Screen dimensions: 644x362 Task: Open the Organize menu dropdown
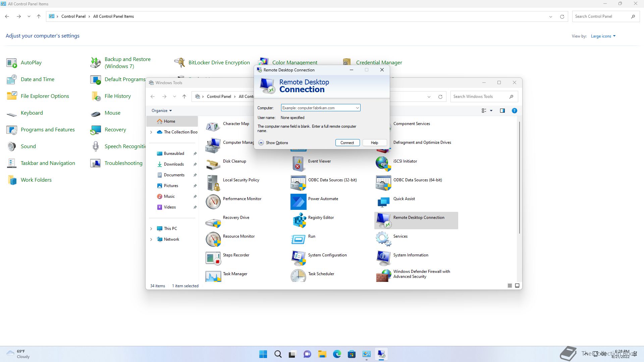(161, 111)
